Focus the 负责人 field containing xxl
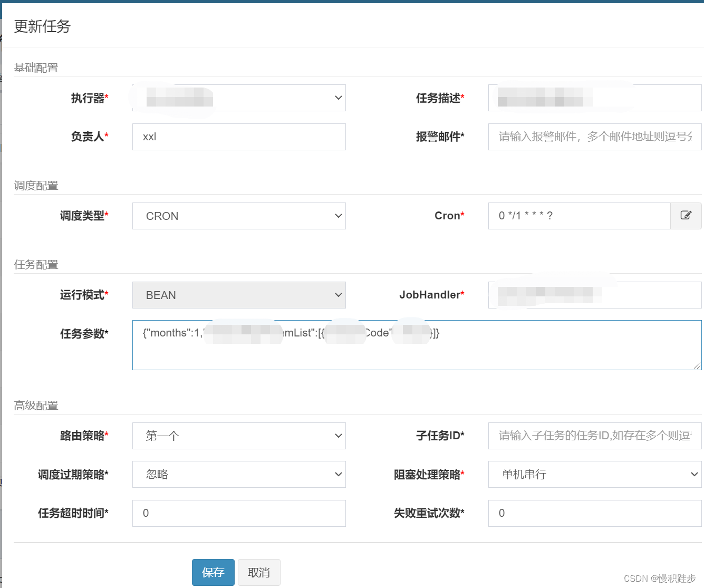The image size is (704, 588). coord(239,137)
